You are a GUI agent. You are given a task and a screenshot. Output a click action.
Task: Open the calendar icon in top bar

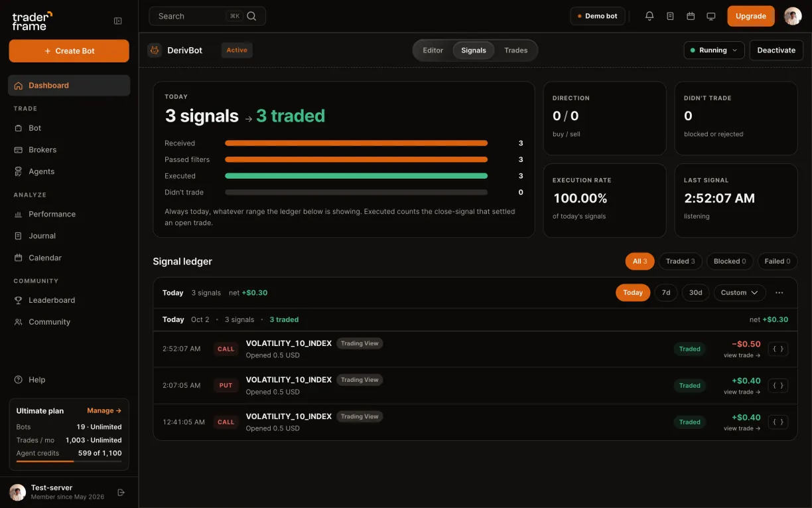[x=691, y=16]
